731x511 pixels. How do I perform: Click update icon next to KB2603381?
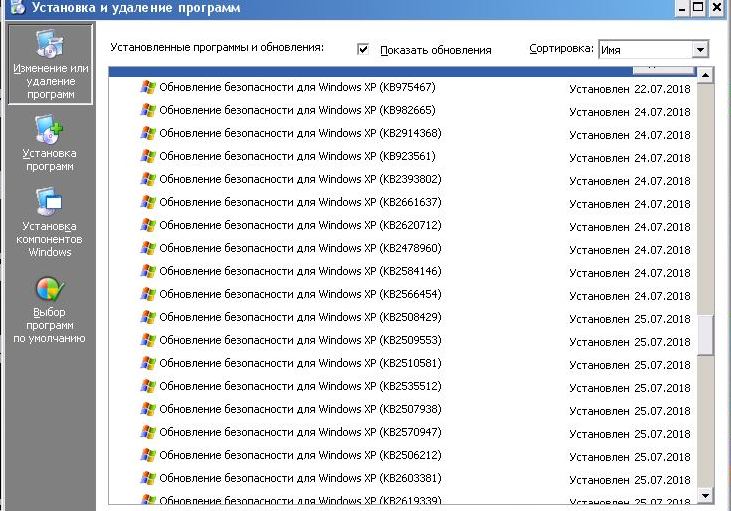click(x=148, y=478)
